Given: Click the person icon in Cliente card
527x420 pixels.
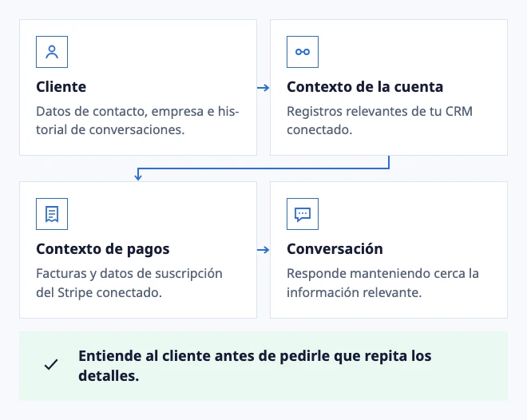Looking at the screenshot, I should tap(52, 52).
